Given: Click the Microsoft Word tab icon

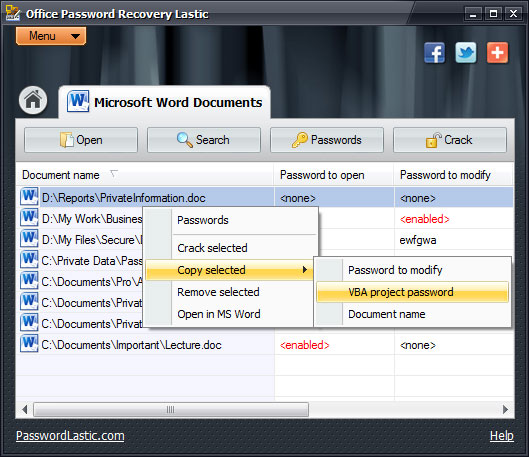Looking at the screenshot, I should [78, 101].
